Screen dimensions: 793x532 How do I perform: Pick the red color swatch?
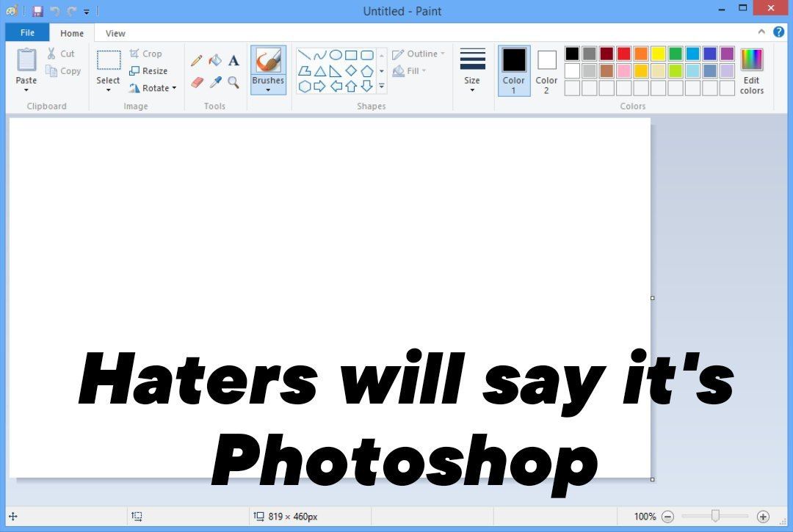coord(623,54)
